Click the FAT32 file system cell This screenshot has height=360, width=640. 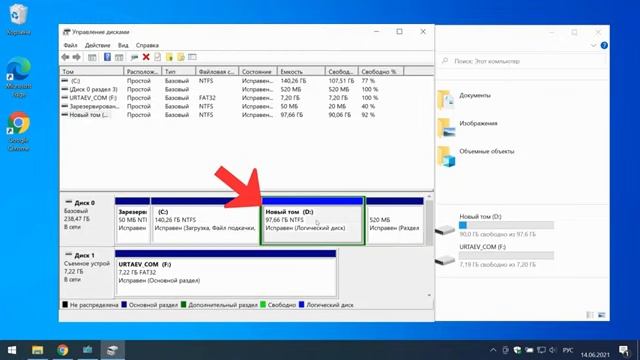pyautogui.click(x=207, y=98)
